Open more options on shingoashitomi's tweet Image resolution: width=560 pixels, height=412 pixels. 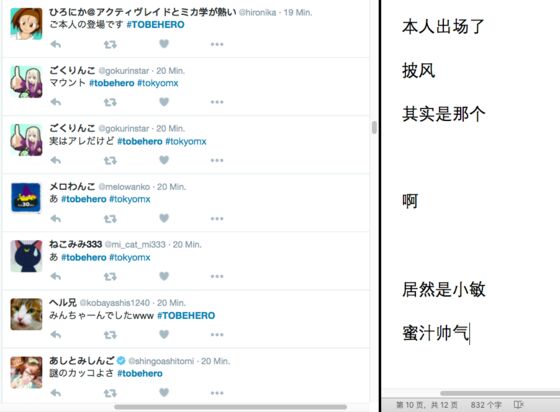pyautogui.click(x=217, y=393)
